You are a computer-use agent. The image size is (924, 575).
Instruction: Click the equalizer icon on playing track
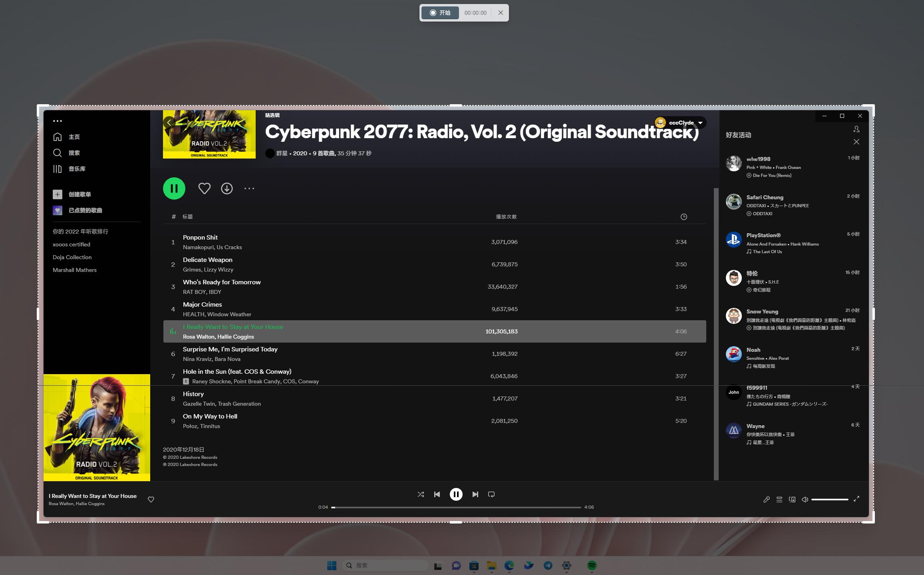pos(173,331)
